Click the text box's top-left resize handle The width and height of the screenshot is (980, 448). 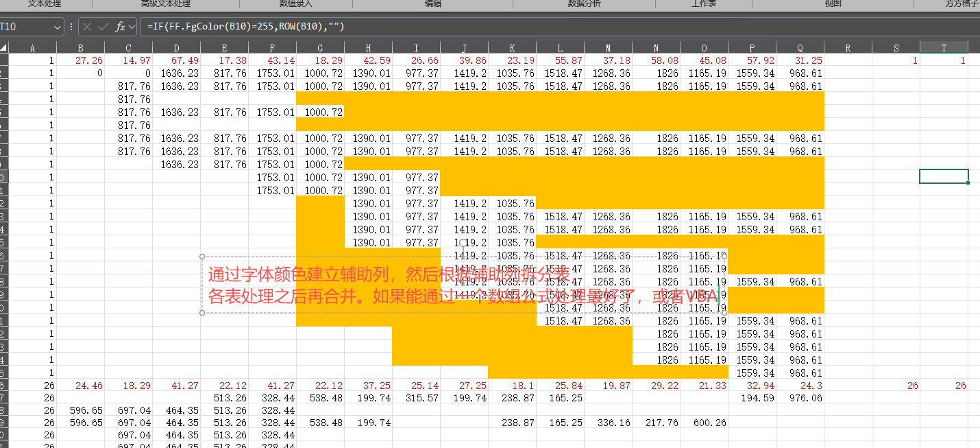click(x=202, y=257)
